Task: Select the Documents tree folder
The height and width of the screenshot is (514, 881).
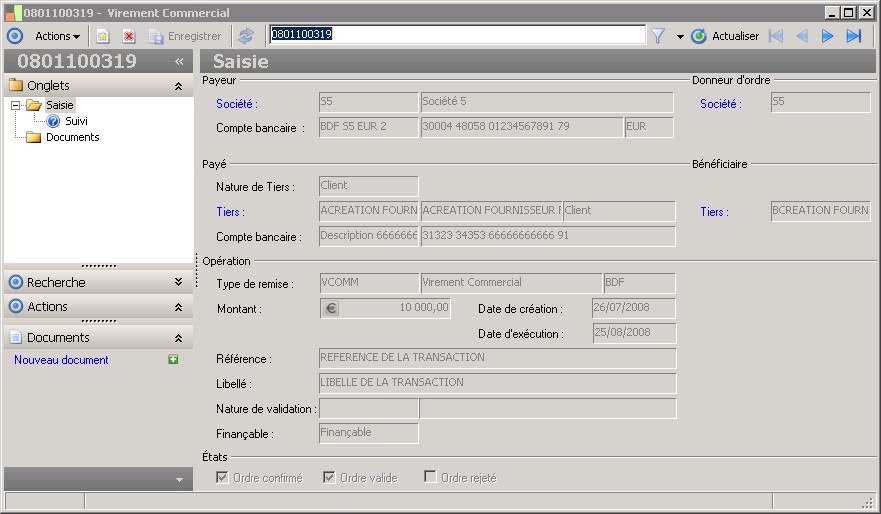Action: 72,137
